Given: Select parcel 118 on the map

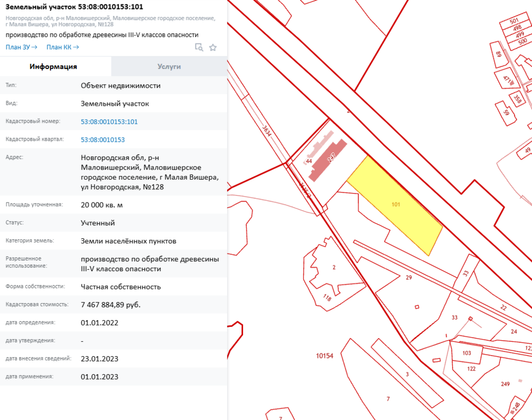Looking at the screenshot, I should [327, 299].
